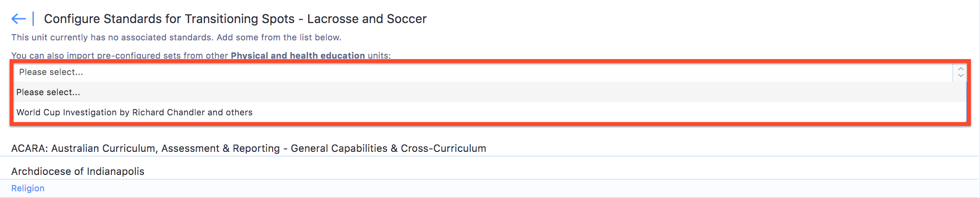Click "Richard Chandler and others" in the option
Screen dimensions: 980x198
(x=192, y=112)
